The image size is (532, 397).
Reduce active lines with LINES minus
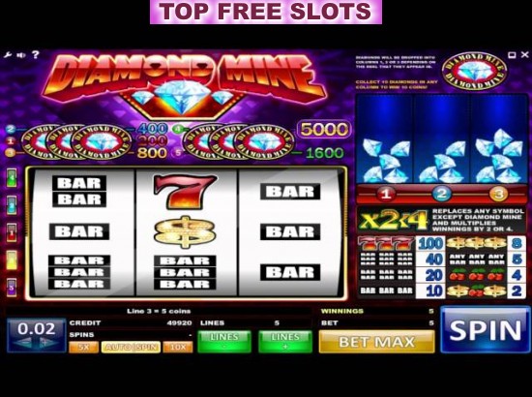click(x=224, y=342)
